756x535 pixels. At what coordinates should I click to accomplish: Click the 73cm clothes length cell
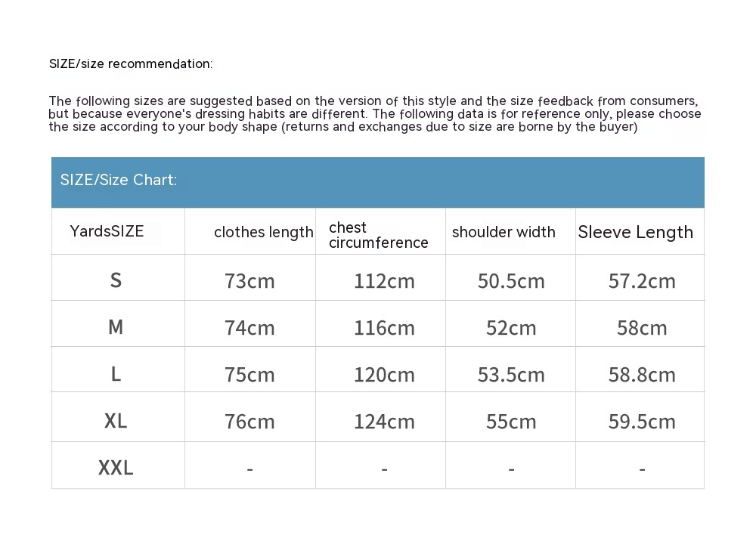coord(249,281)
